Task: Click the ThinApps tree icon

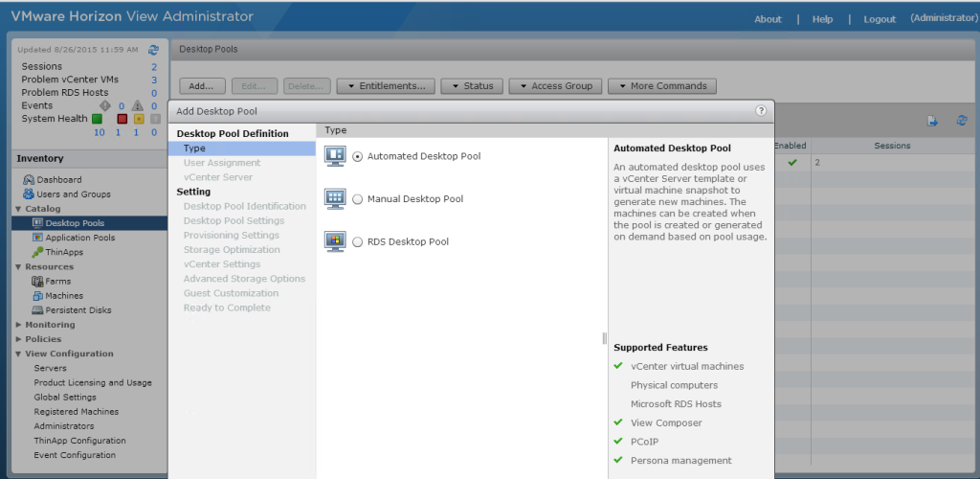Action: pos(37,252)
